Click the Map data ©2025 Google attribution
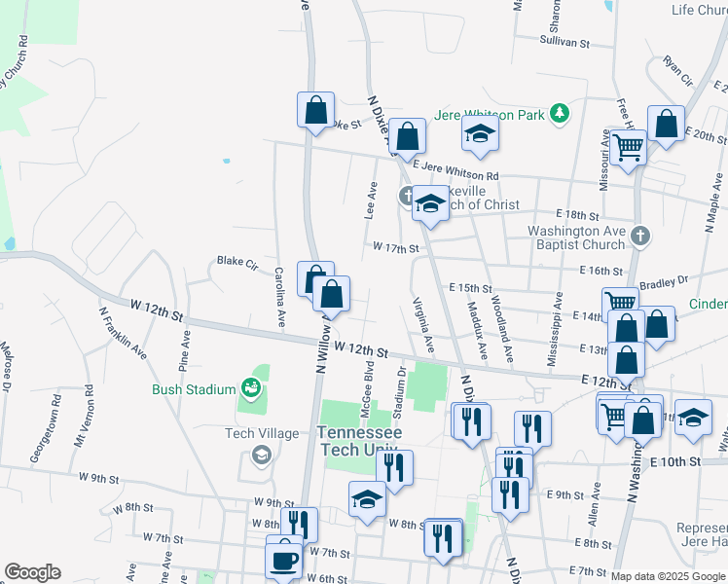Image resolution: width=728 pixels, height=584 pixels. (669, 576)
